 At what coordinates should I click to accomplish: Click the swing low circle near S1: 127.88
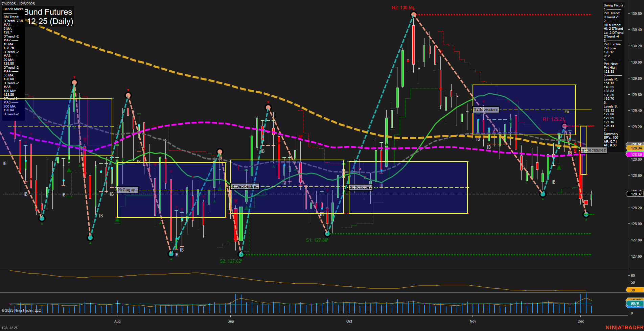click(x=327, y=233)
